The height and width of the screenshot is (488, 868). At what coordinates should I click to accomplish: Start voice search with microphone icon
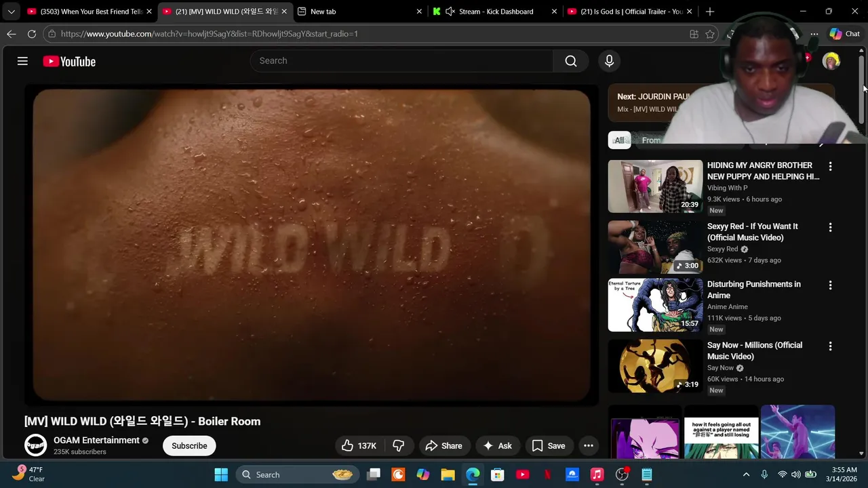(609, 61)
